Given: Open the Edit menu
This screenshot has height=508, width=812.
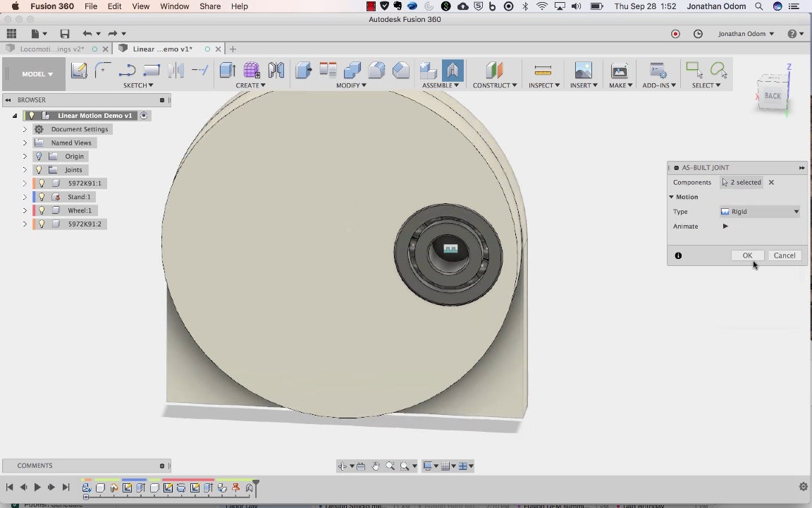Looking at the screenshot, I should point(114,6).
